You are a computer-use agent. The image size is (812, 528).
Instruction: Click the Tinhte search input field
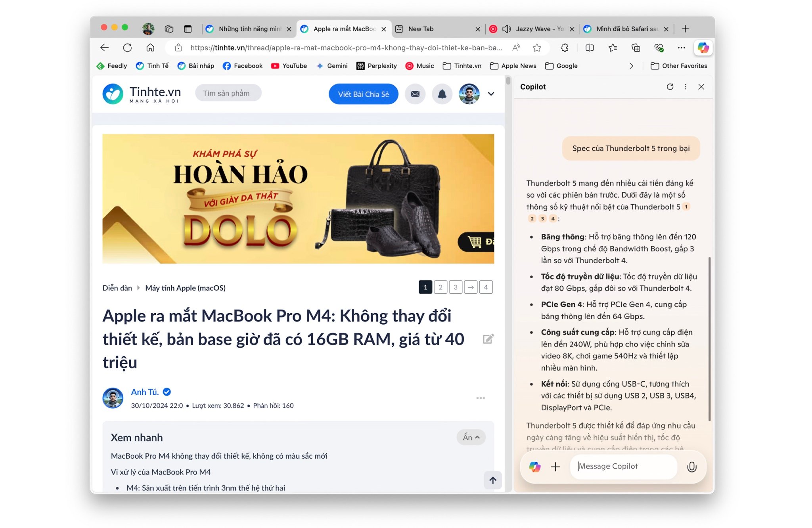227,93
